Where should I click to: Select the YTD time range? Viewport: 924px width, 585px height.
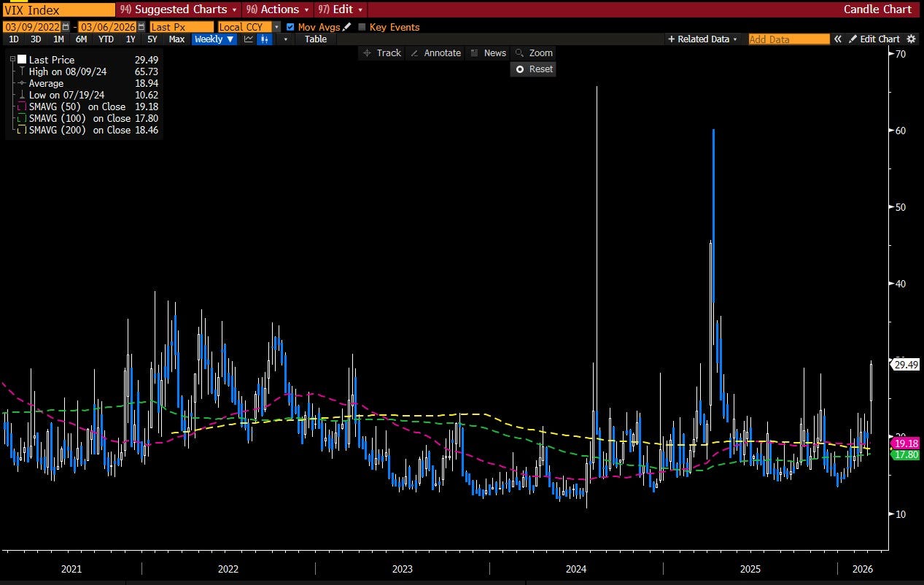point(106,39)
